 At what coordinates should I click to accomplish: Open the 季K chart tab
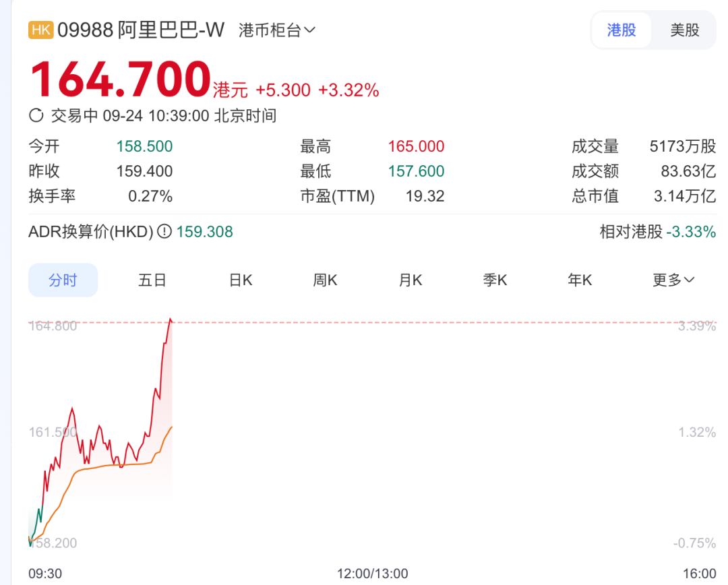pyautogui.click(x=495, y=280)
